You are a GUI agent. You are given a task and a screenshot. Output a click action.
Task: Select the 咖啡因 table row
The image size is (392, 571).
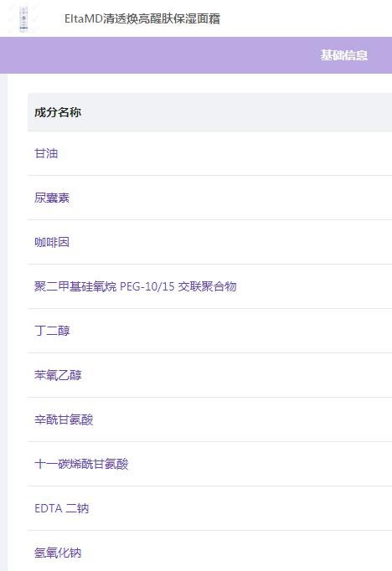[210, 242]
